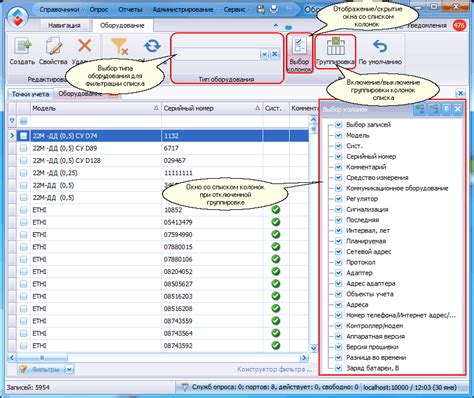
Task: Click the Тип оборудования input field
Action: [x=217, y=54]
